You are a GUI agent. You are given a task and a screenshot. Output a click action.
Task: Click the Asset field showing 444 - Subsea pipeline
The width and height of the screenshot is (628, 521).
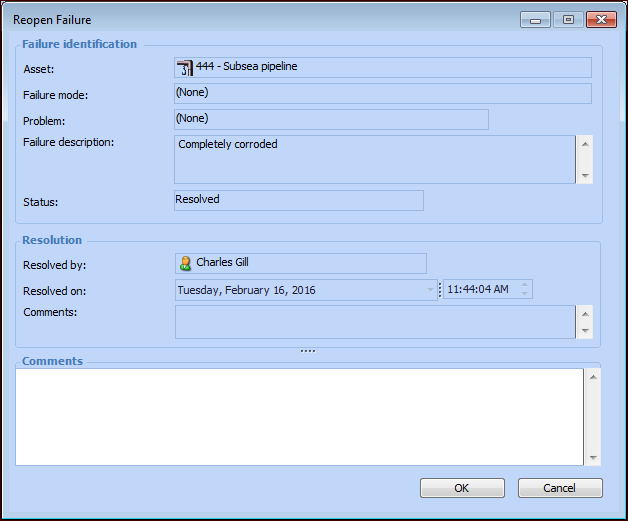tap(383, 67)
